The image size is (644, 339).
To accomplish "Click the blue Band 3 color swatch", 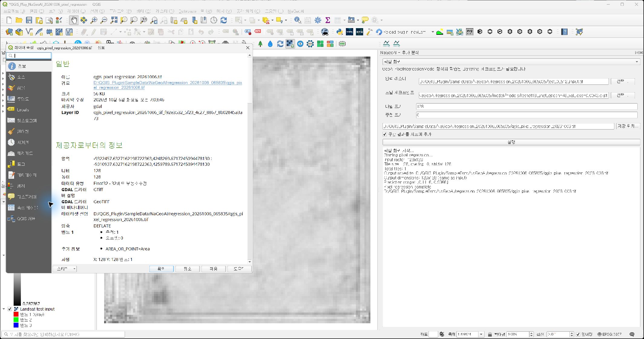I will [16, 325].
